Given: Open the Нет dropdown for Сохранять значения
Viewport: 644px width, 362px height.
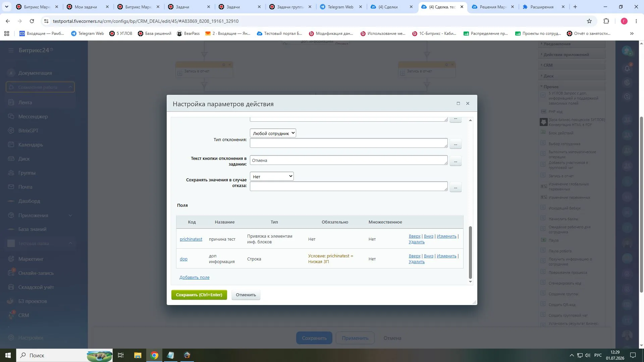Looking at the screenshot, I should click(x=272, y=176).
